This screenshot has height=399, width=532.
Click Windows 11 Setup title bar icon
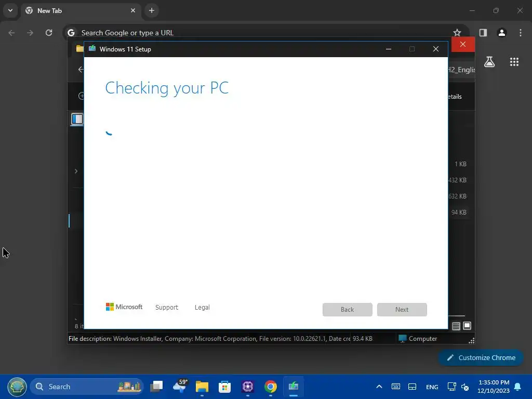tap(92, 49)
